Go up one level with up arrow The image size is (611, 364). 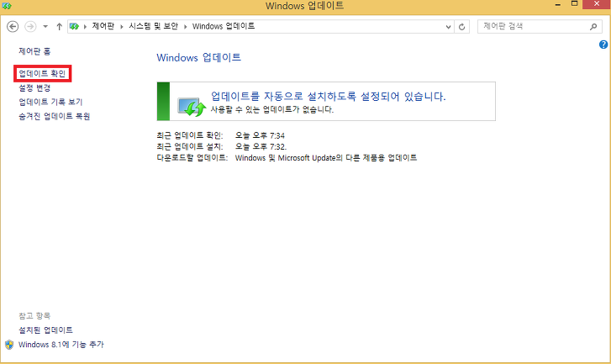pos(59,27)
